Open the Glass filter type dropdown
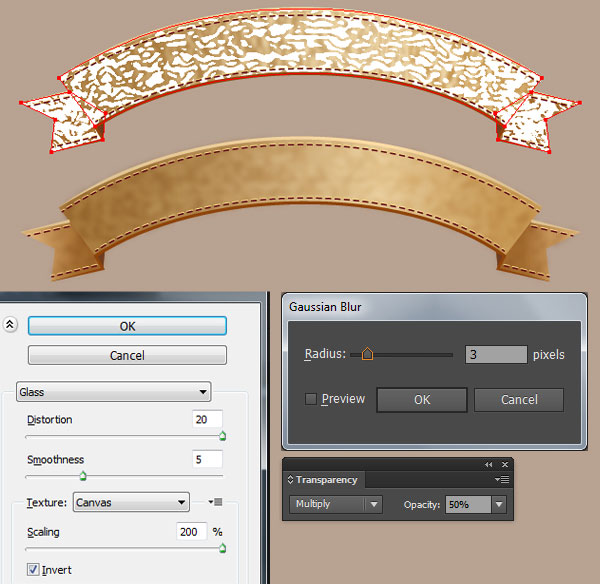Viewport: 600px width, 584px height. point(114,392)
